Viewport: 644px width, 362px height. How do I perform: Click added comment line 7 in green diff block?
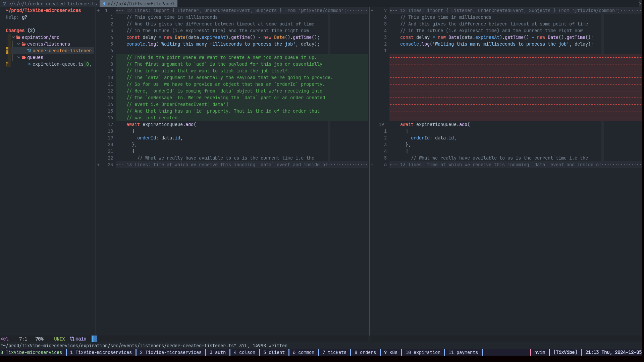[221, 58]
